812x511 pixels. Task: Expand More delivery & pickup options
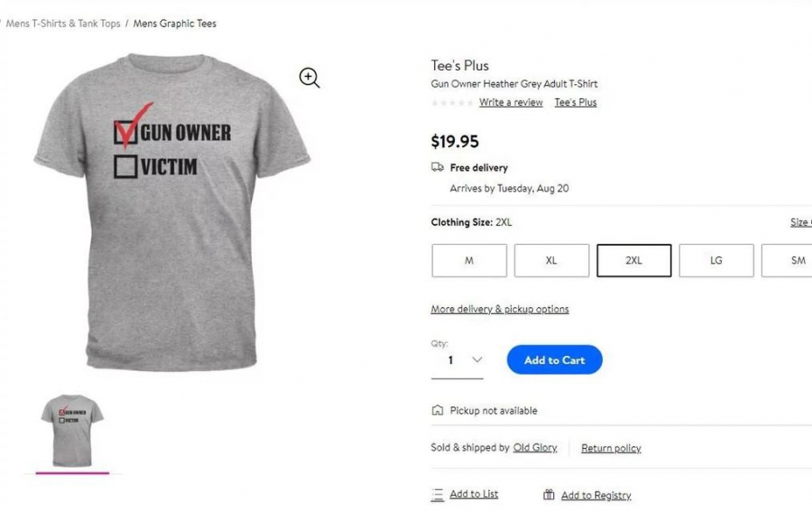[x=500, y=309]
